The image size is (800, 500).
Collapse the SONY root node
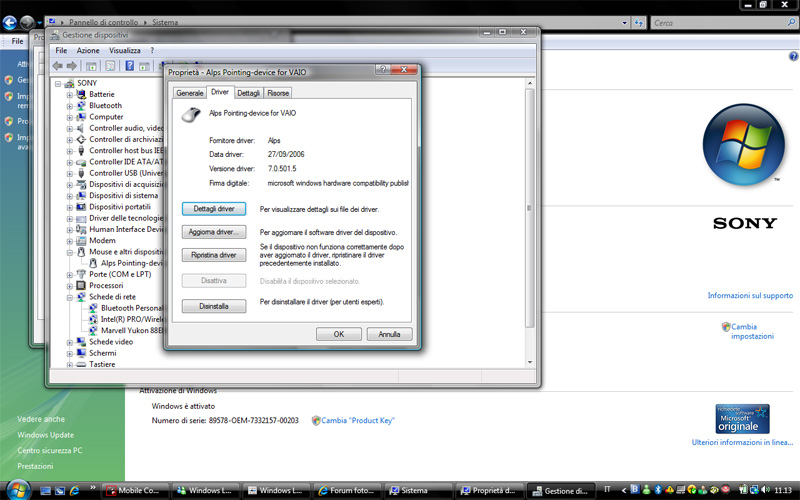(x=58, y=83)
